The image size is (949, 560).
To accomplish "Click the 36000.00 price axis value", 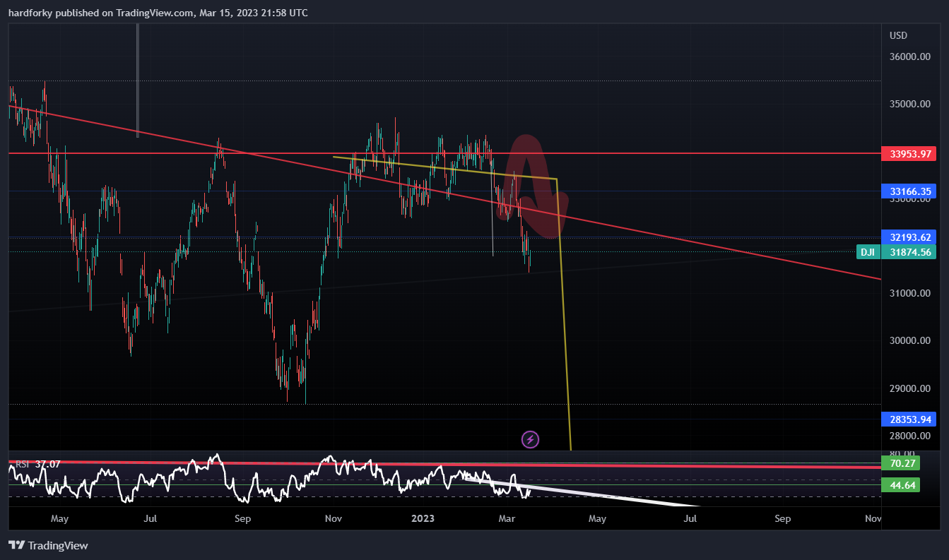I will tap(909, 57).
